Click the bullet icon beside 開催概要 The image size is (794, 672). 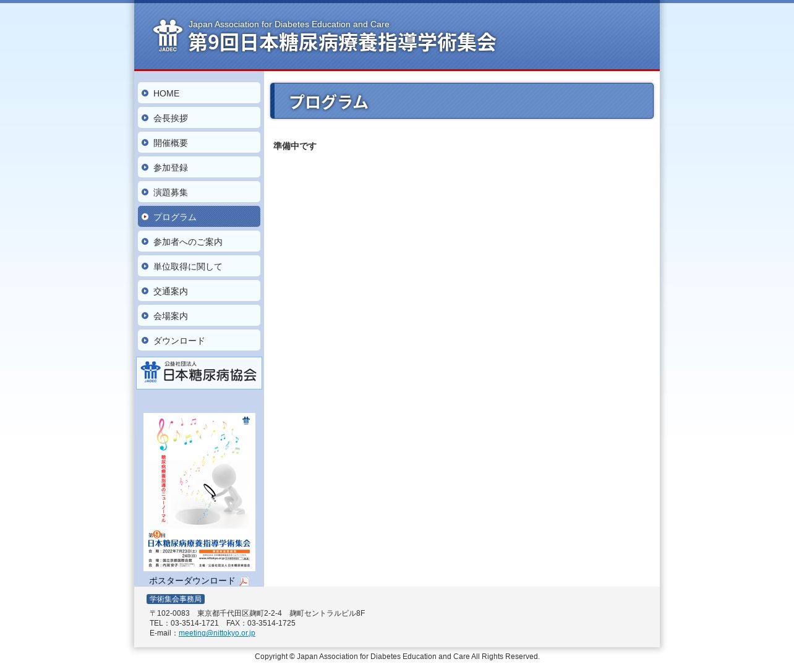145,142
